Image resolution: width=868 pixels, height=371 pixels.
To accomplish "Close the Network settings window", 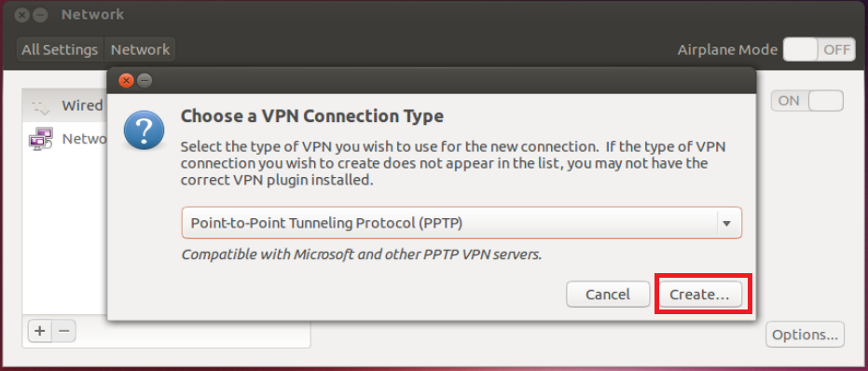I will pos(22,15).
